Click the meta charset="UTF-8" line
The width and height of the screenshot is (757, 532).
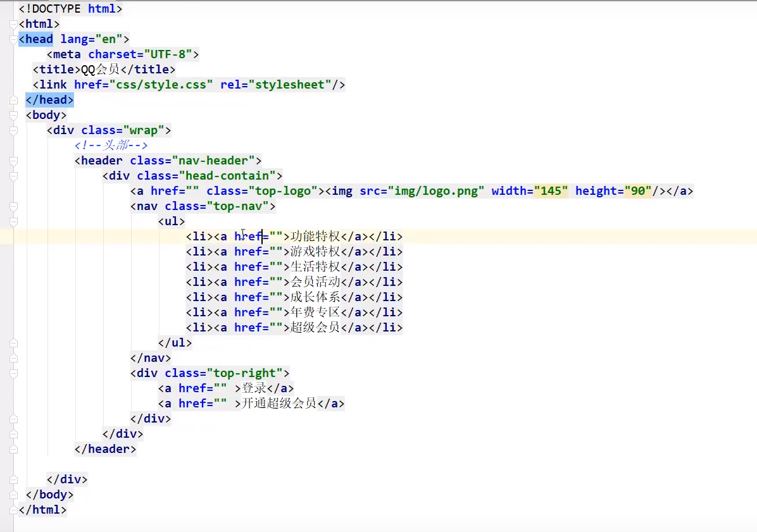coord(123,54)
